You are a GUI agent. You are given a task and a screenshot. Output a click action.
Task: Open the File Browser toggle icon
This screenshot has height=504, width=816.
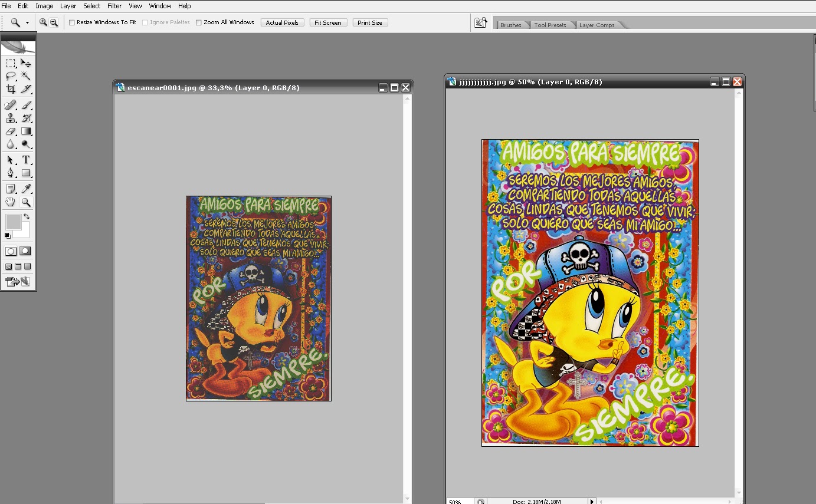click(481, 22)
